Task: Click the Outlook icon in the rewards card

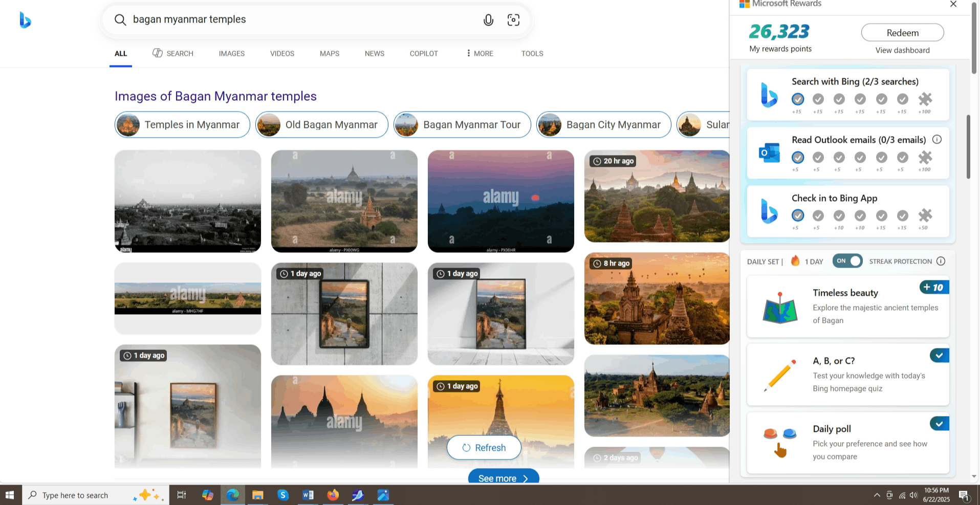Action: tap(768, 152)
